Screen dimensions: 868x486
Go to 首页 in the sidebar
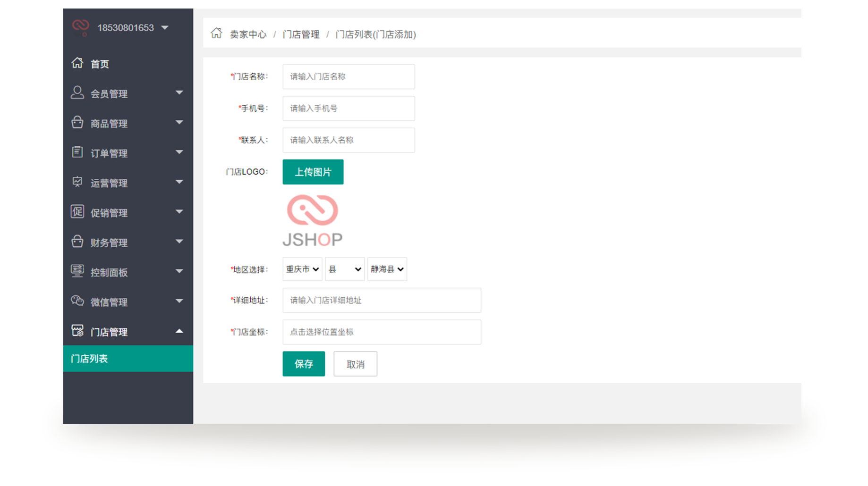(100, 64)
